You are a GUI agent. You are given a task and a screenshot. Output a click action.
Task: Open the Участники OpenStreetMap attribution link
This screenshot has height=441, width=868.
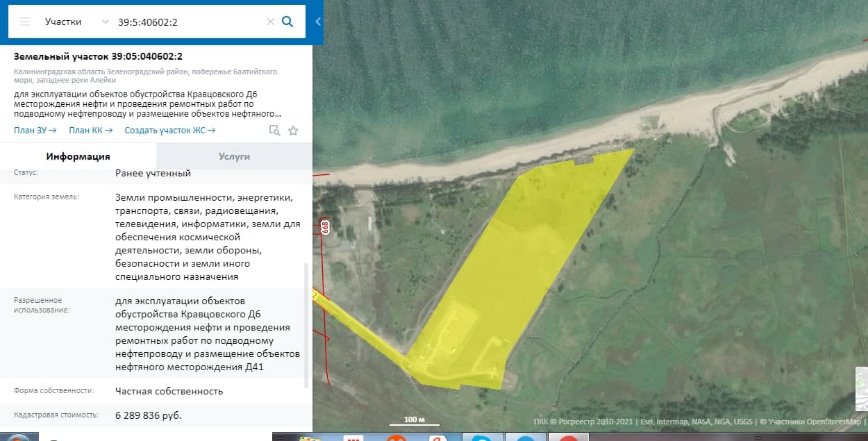[x=814, y=421]
